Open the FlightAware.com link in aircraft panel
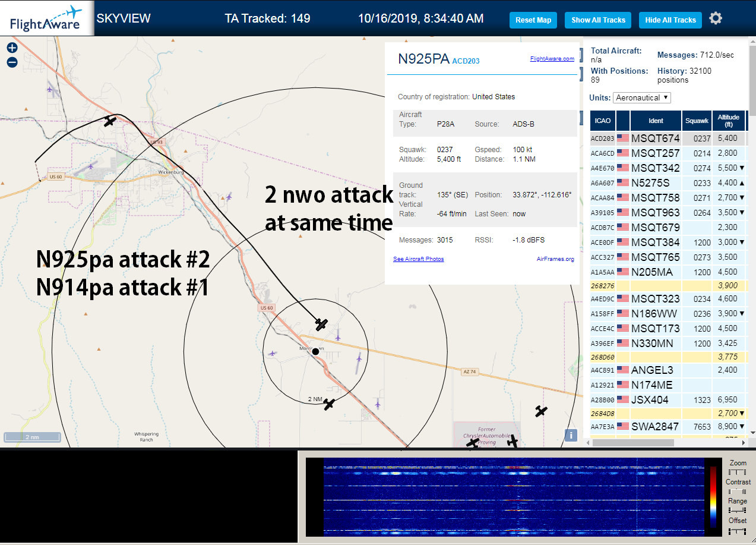Image resolution: width=756 pixels, height=545 pixels. [x=552, y=58]
